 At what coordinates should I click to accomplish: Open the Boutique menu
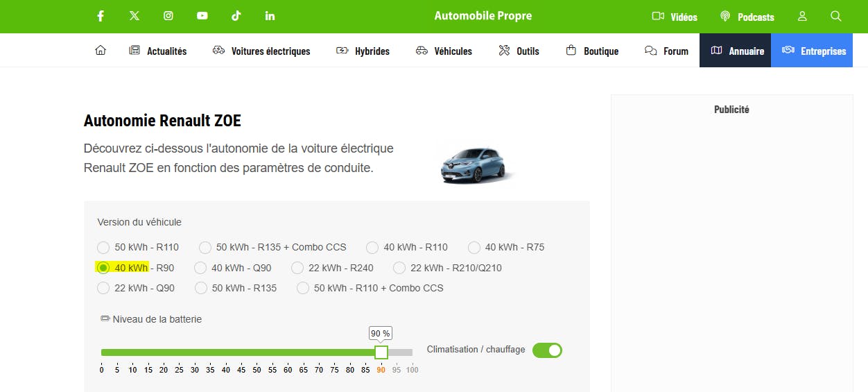tap(592, 51)
